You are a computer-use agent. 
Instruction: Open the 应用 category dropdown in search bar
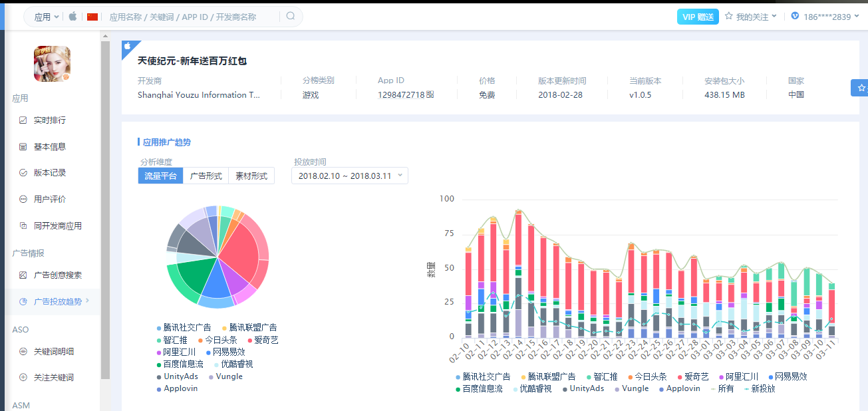(46, 17)
